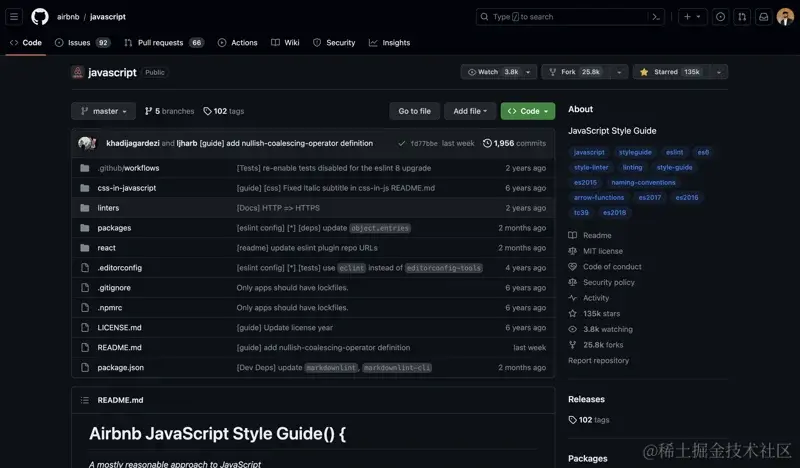
Task: Open the issues shortcut icon in header
Action: [720, 17]
